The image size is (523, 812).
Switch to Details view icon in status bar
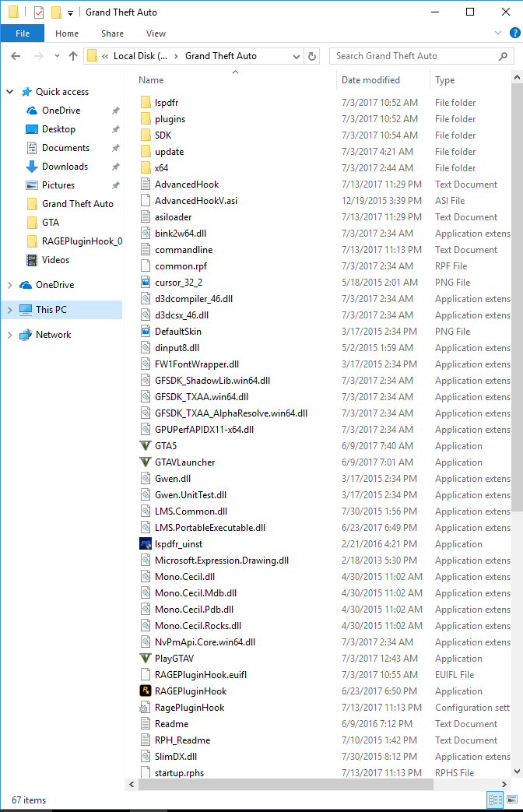coord(495,800)
